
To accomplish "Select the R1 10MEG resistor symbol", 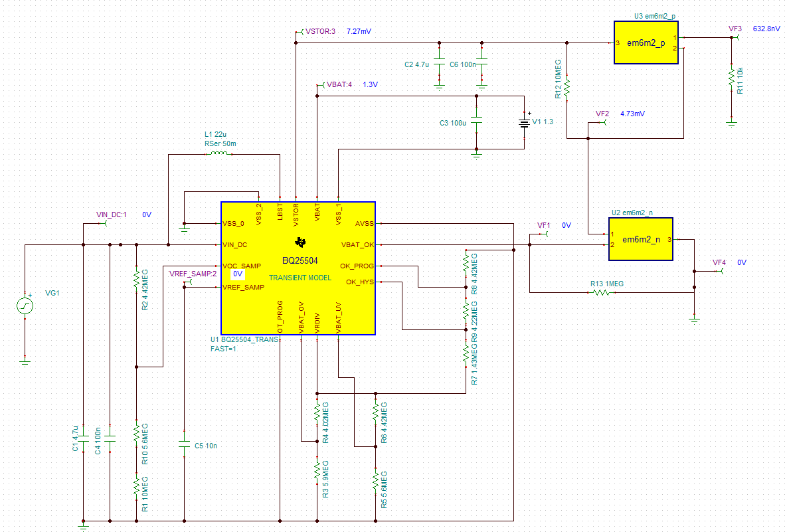I will click(137, 486).
